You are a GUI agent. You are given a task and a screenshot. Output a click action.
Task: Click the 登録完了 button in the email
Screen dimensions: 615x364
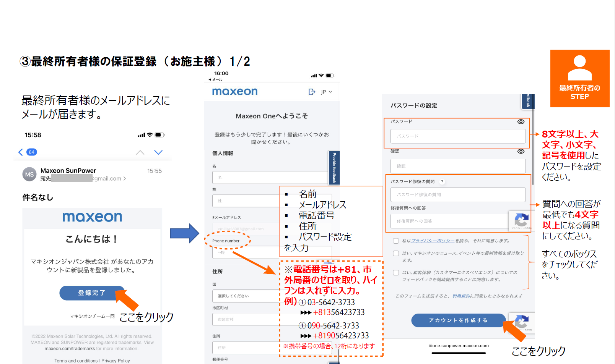92,293
